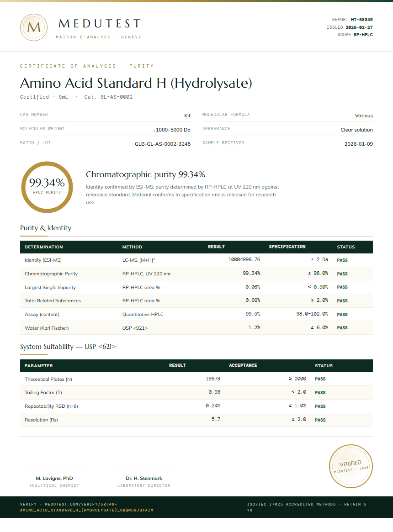Click PASS status for Resolution (Rs)
The image size is (393, 532).
point(320,420)
